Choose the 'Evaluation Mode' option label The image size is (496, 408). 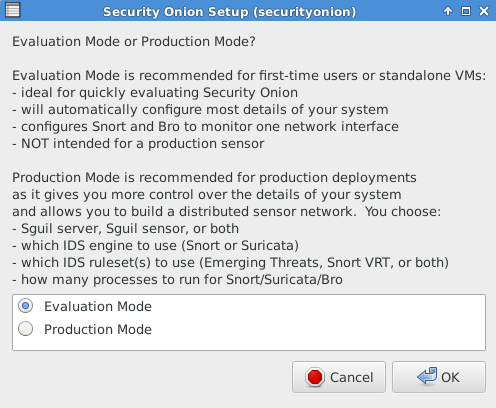(x=98, y=306)
